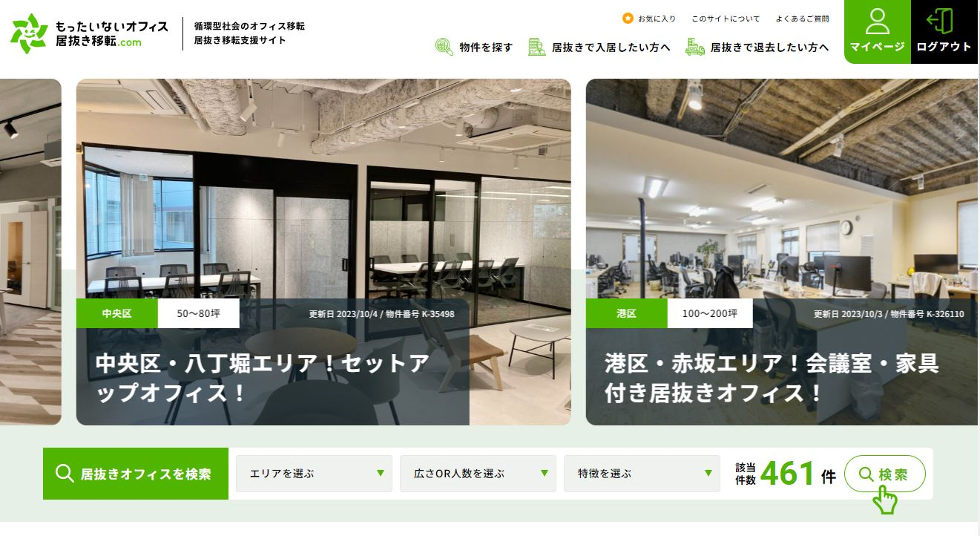Open the よくあるご質問 menu link
Image resolution: width=980 pixels, height=536 pixels.
(x=802, y=19)
